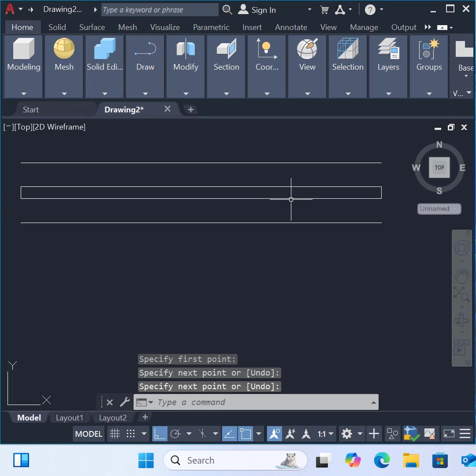
Task: Click the Orbit tool in navigation bar
Action: pos(461,320)
